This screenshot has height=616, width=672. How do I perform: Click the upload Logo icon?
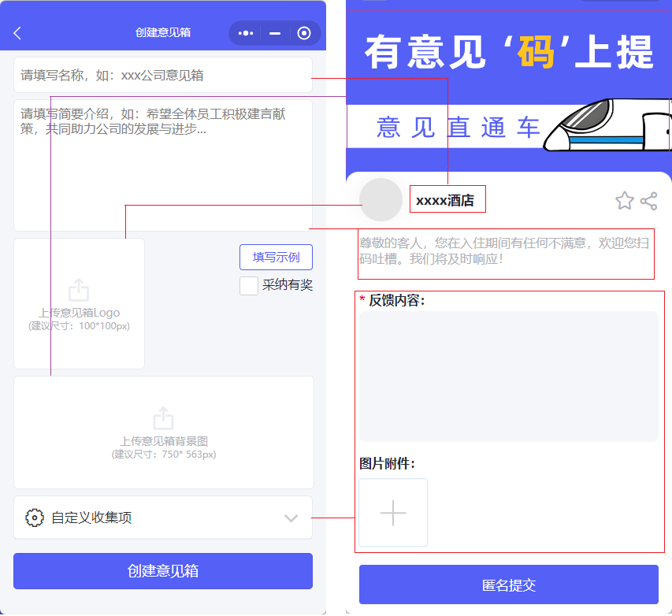(79, 290)
